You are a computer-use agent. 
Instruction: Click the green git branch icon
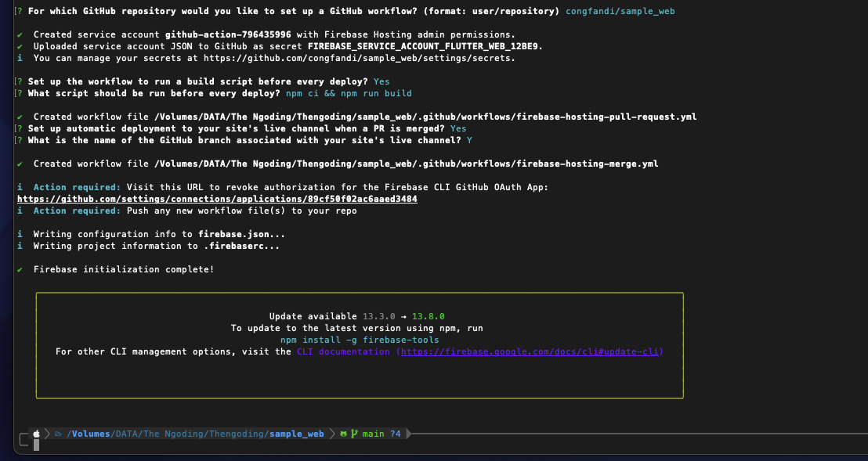click(354, 434)
